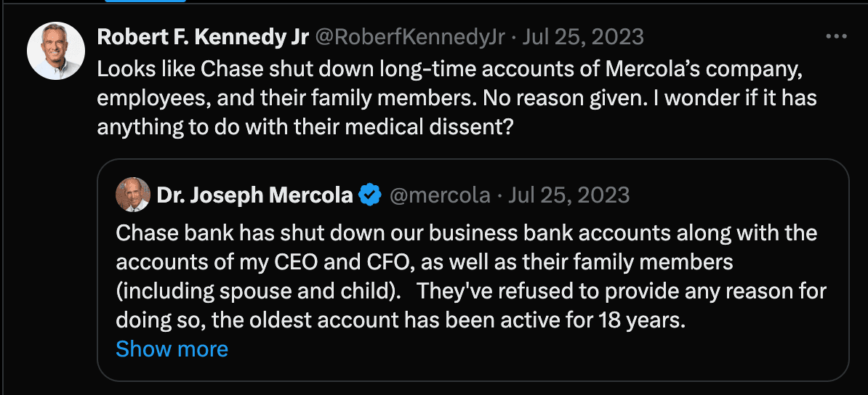Click the @RoberfKennedyJr handle
The height and width of the screenshot is (395, 868).
click(x=409, y=37)
